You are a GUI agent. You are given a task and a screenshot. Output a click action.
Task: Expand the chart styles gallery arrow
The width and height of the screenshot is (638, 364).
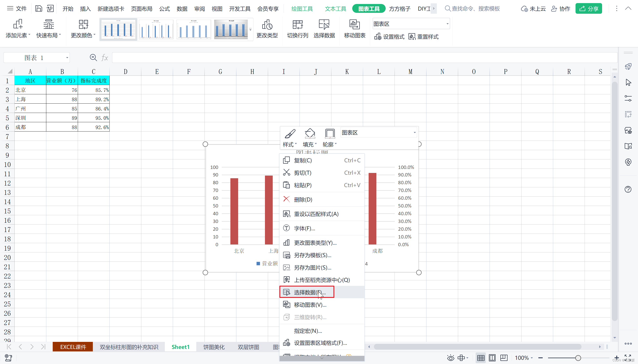[250, 29]
